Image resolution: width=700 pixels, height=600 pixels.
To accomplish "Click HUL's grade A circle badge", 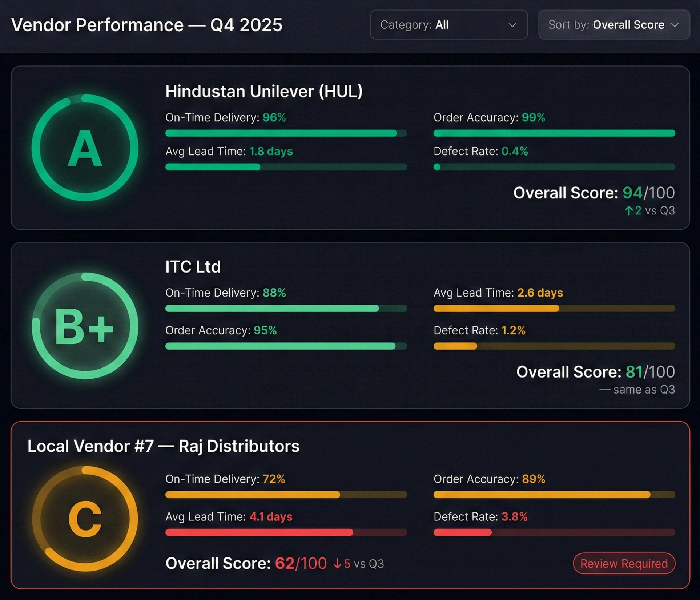I will click(x=85, y=148).
